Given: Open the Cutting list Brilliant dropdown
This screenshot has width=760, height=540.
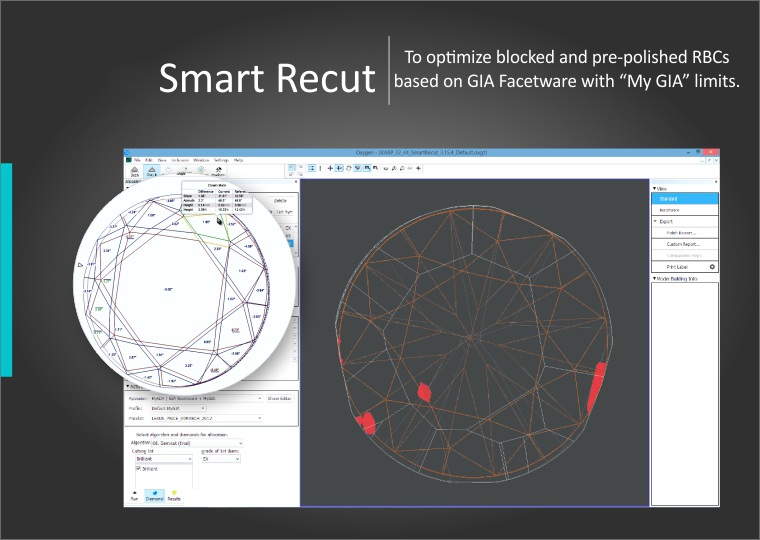Looking at the screenshot, I should (164, 459).
